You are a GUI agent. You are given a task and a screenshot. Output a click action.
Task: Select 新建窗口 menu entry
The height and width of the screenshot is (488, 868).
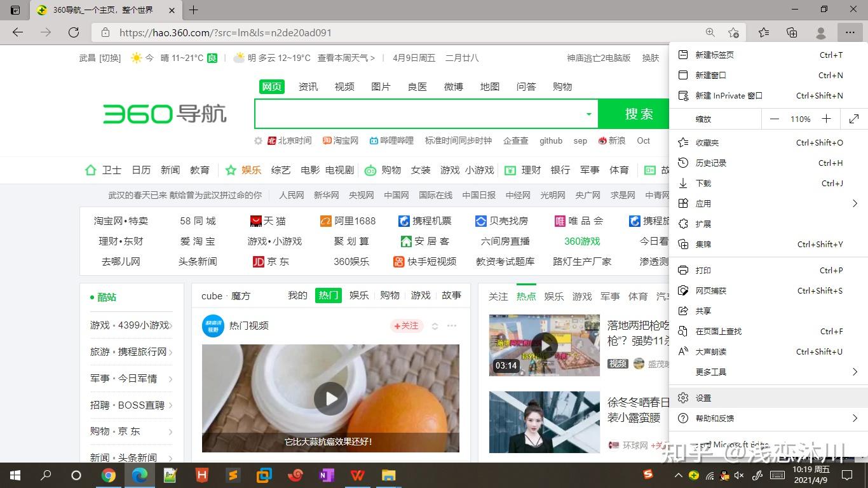769,76
